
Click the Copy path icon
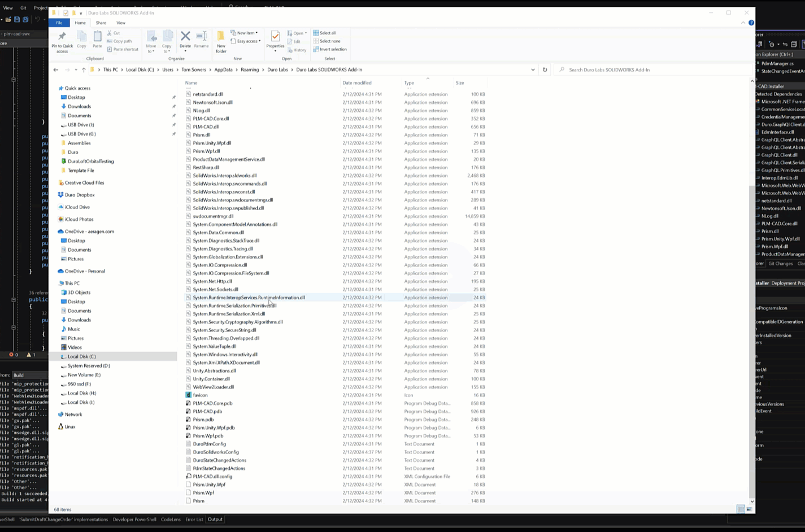click(x=120, y=41)
